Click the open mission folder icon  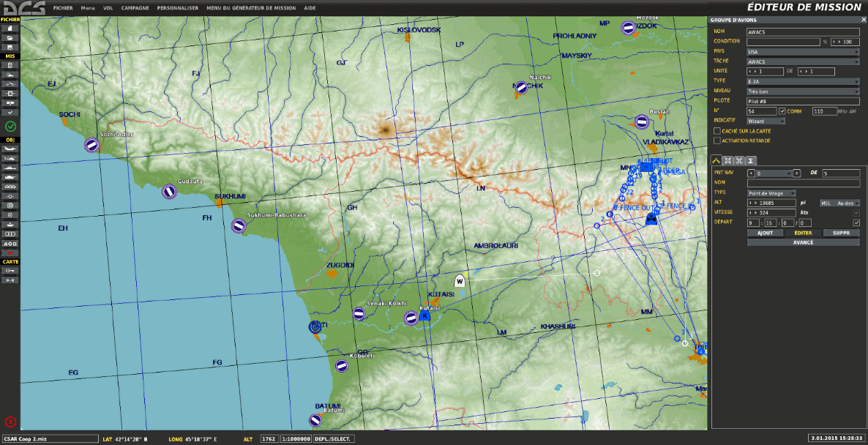(10, 37)
